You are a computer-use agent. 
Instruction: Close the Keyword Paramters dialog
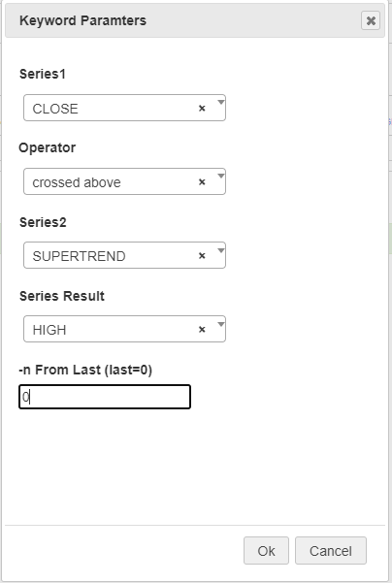pyautogui.click(x=371, y=20)
